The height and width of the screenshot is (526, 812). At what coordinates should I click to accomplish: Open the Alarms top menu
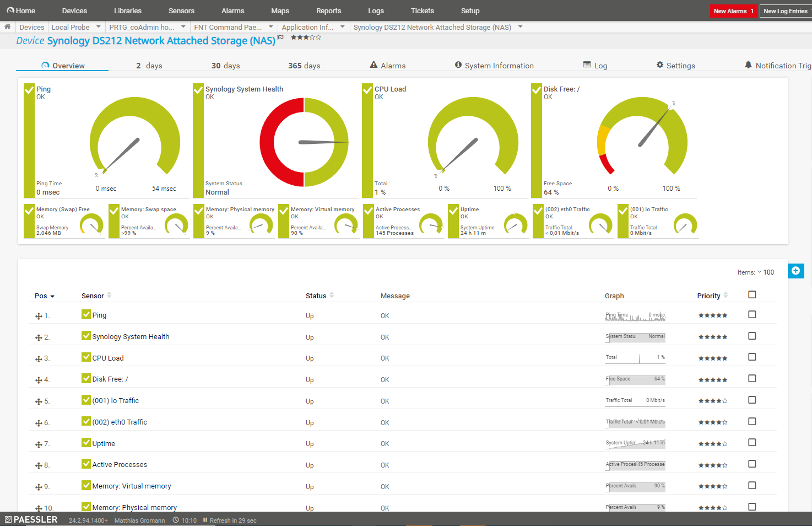coord(233,10)
